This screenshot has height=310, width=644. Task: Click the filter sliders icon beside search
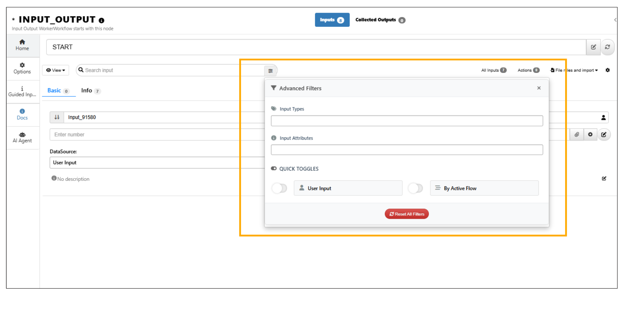[x=270, y=71]
